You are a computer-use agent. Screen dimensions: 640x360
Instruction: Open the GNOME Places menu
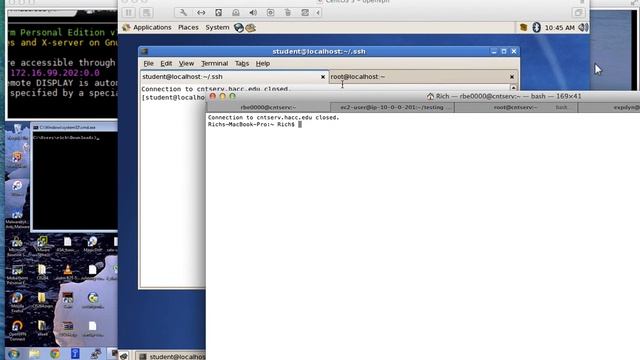[x=188, y=27]
